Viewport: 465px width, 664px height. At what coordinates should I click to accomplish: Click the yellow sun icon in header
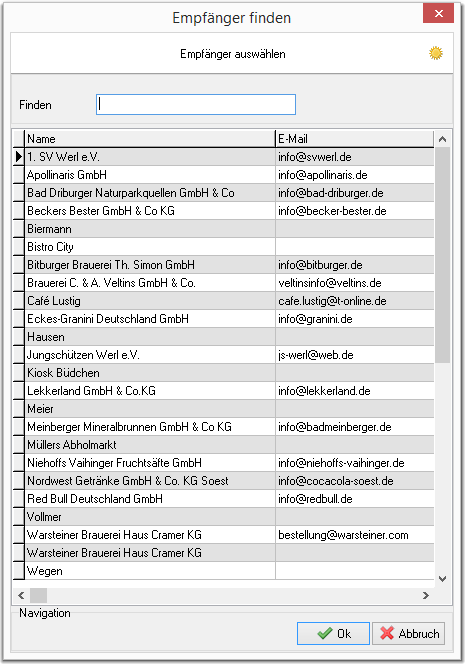tap(435, 53)
